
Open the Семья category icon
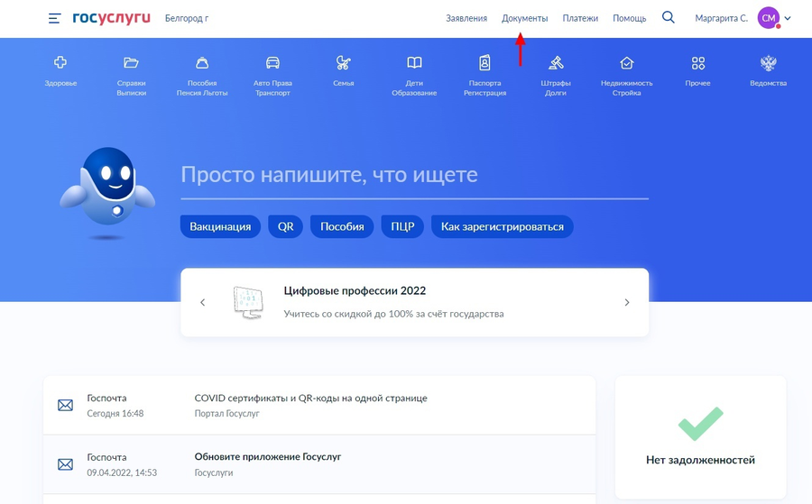pos(343,63)
